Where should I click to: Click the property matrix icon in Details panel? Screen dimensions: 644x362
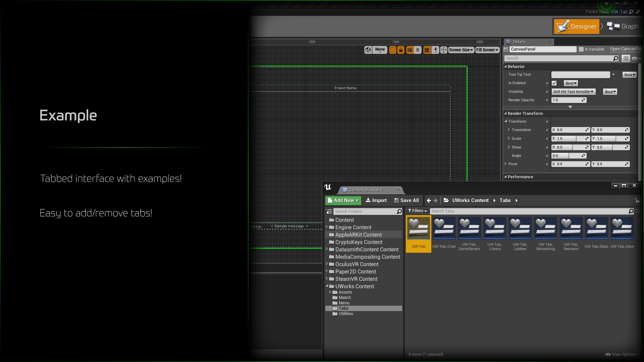[x=627, y=58]
